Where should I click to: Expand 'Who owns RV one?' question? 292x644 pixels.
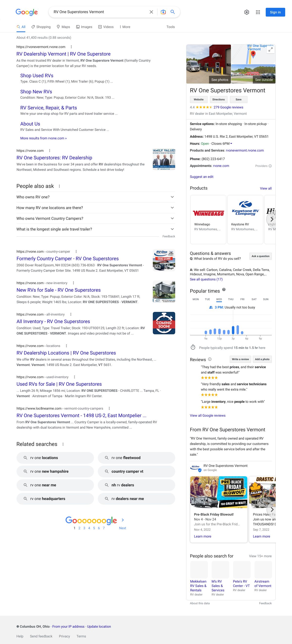click(x=96, y=197)
